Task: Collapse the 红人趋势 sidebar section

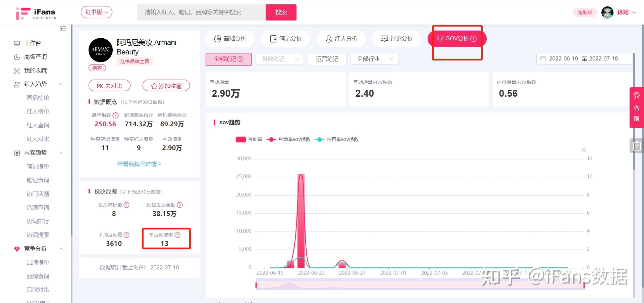Action: pyautogui.click(x=61, y=84)
